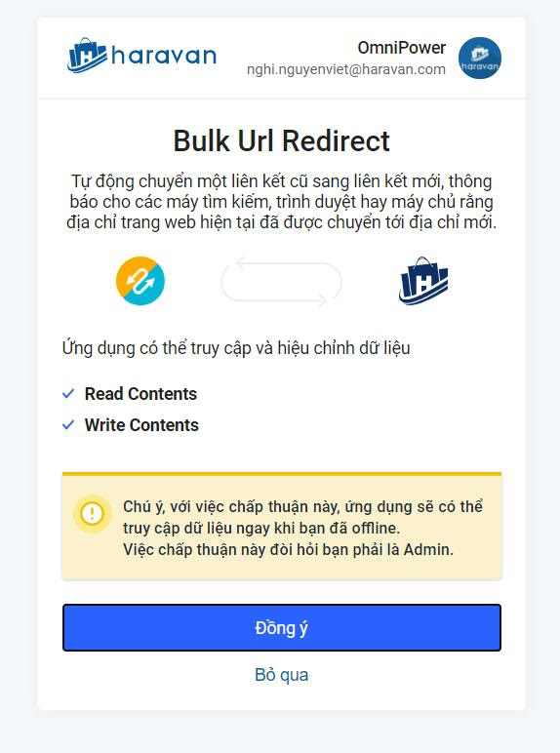Click the yellow exclamation warning icon
Viewport: 560px width, 753px height.
(x=93, y=513)
